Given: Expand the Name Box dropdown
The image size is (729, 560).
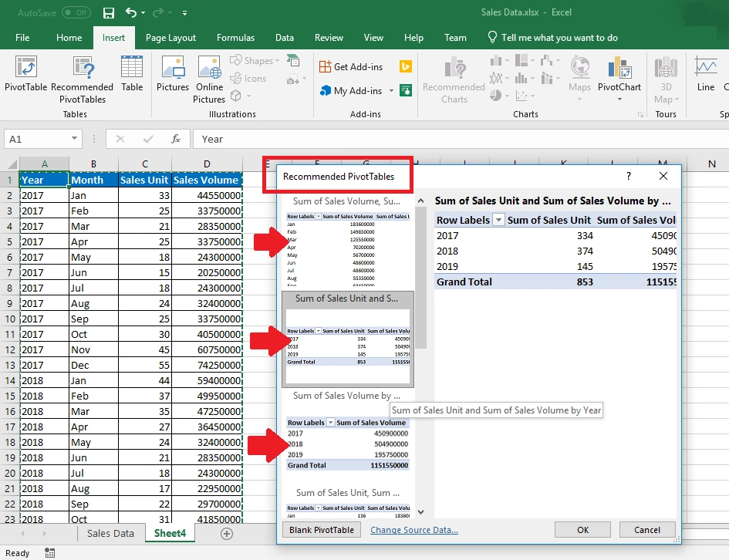Looking at the screenshot, I should [x=74, y=138].
